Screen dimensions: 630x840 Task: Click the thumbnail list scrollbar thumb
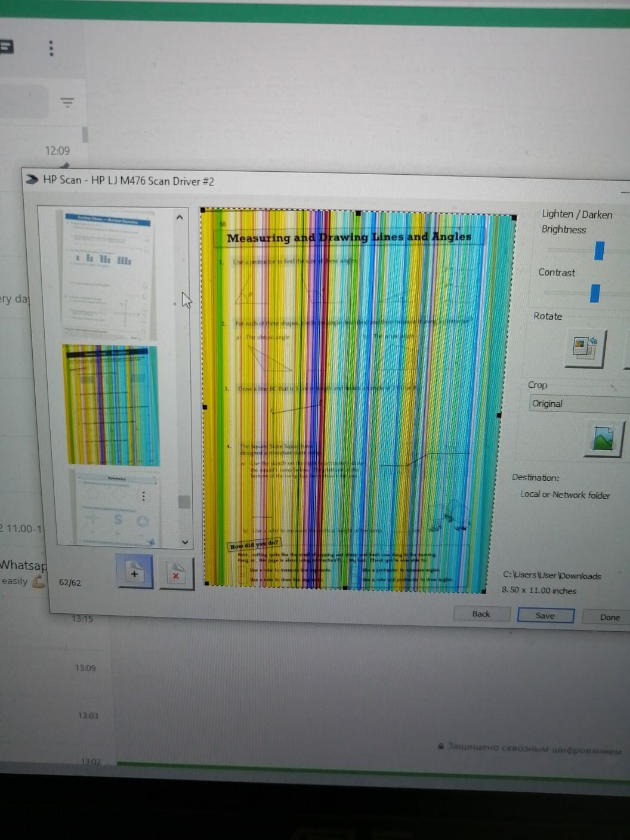(184, 501)
